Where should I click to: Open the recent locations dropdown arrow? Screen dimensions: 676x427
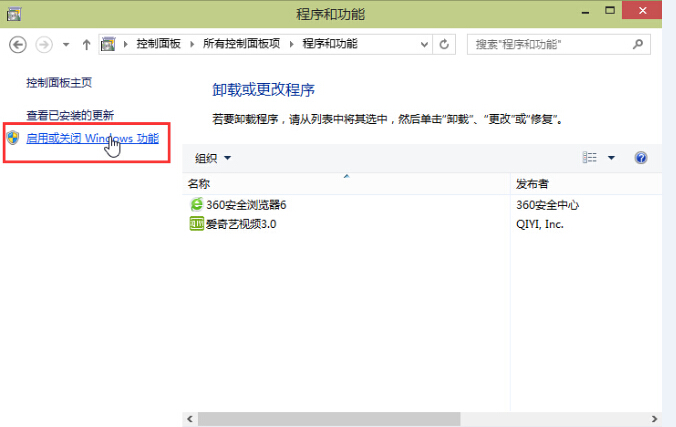click(x=66, y=45)
